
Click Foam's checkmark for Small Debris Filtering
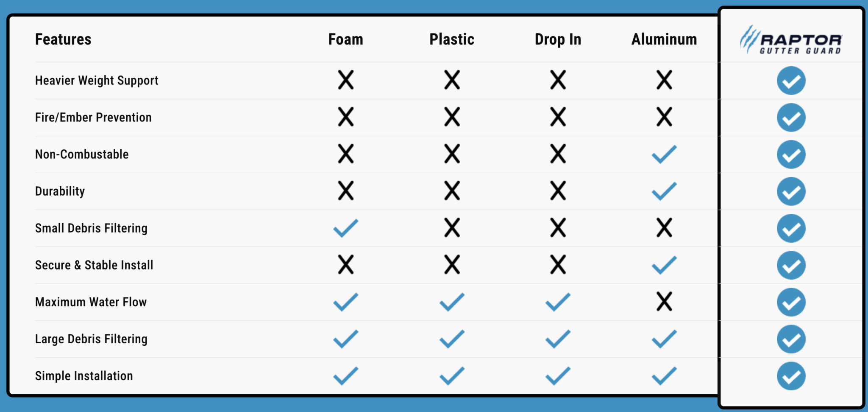(346, 228)
